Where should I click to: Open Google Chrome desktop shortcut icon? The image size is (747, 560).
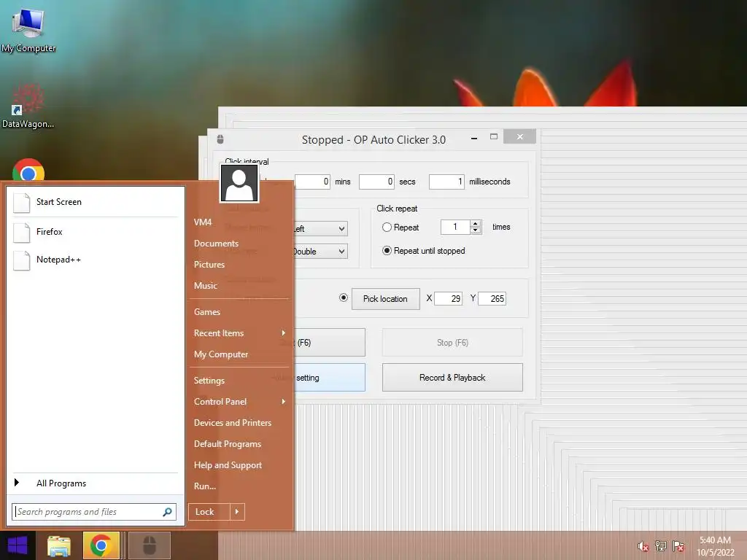[x=28, y=169]
